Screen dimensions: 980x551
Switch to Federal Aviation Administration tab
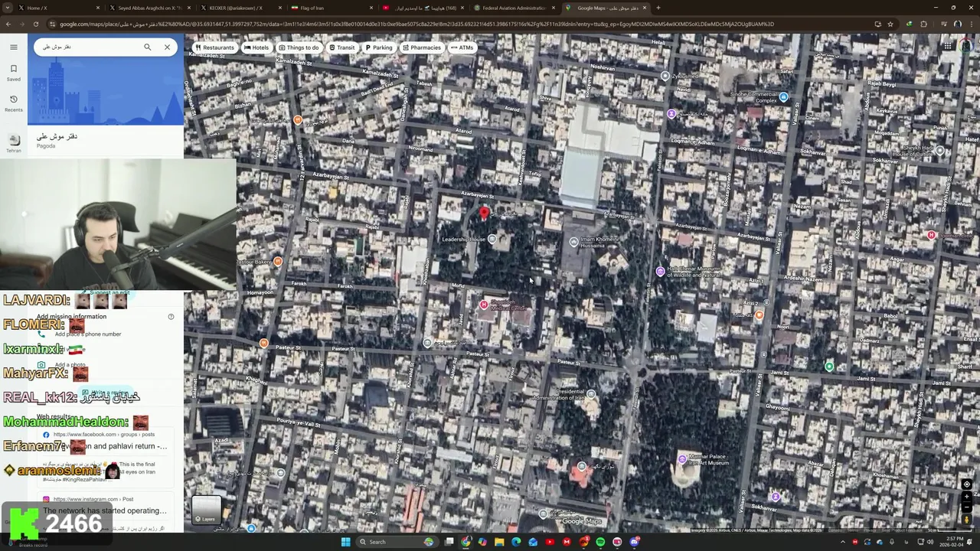pyautogui.click(x=513, y=8)
